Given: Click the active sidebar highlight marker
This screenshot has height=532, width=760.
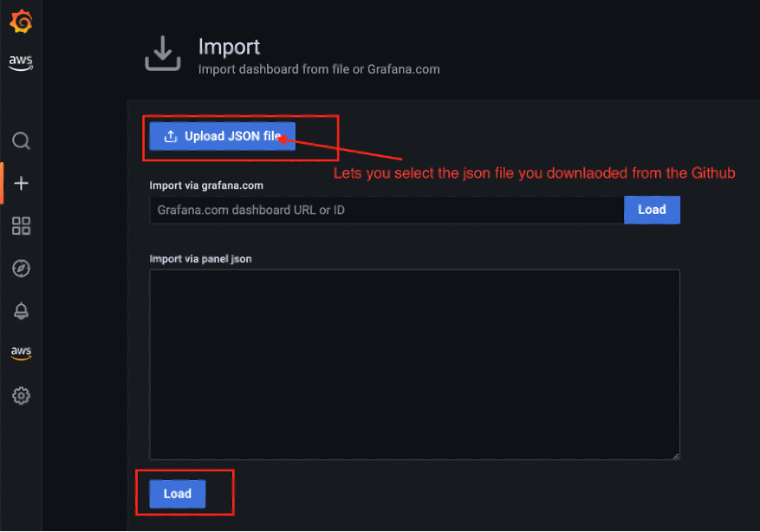Looking at the screenshot, I should coord(1,183).
